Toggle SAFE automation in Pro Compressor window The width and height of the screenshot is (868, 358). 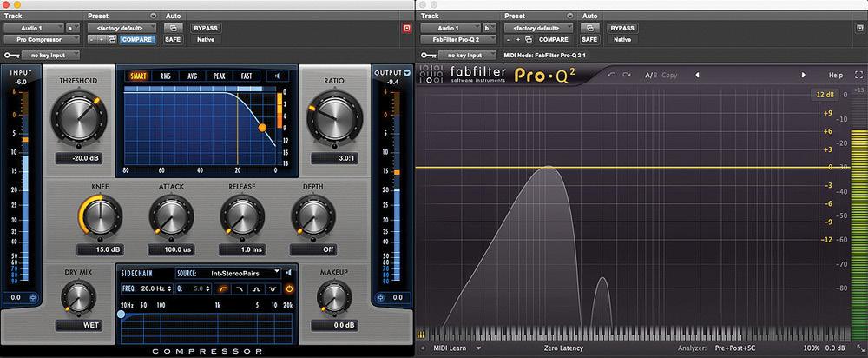pyautogui.click(x=173, y=39)
